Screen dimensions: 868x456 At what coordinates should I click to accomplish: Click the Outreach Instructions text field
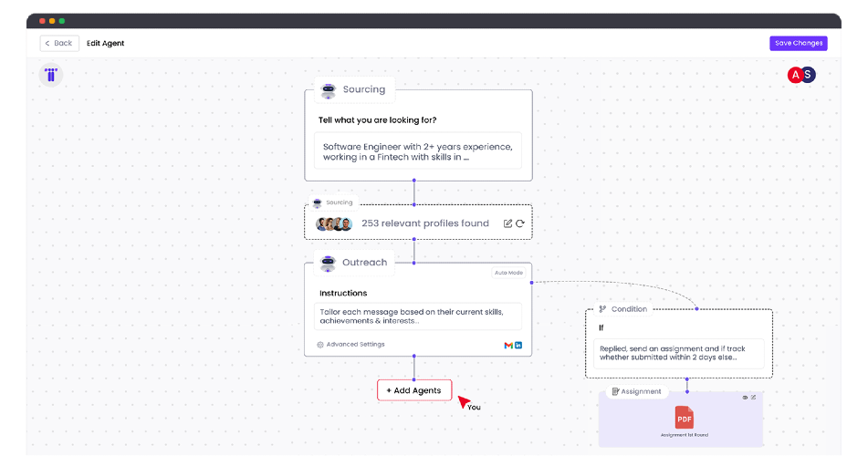tap(418, 316)
